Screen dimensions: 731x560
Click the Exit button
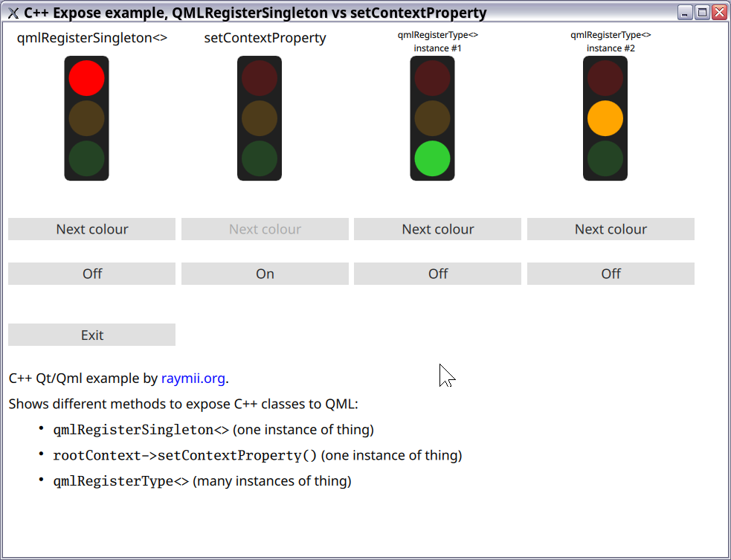click(91, 334)
